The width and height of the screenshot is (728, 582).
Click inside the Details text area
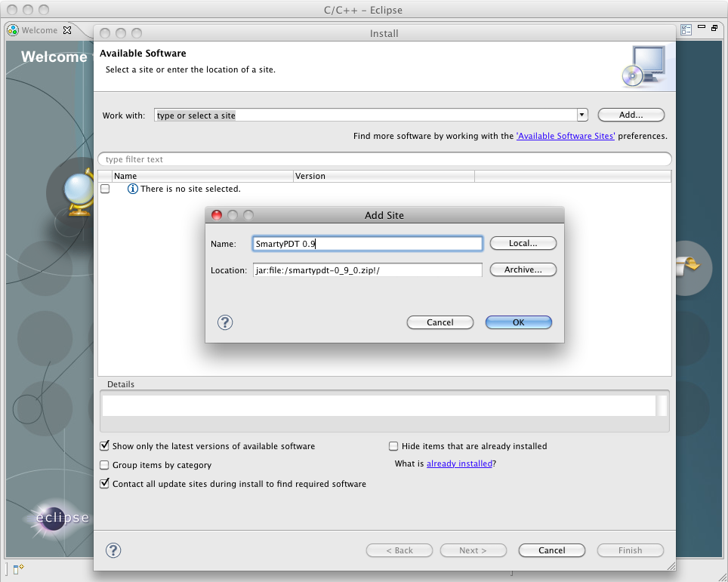(379, 405)
